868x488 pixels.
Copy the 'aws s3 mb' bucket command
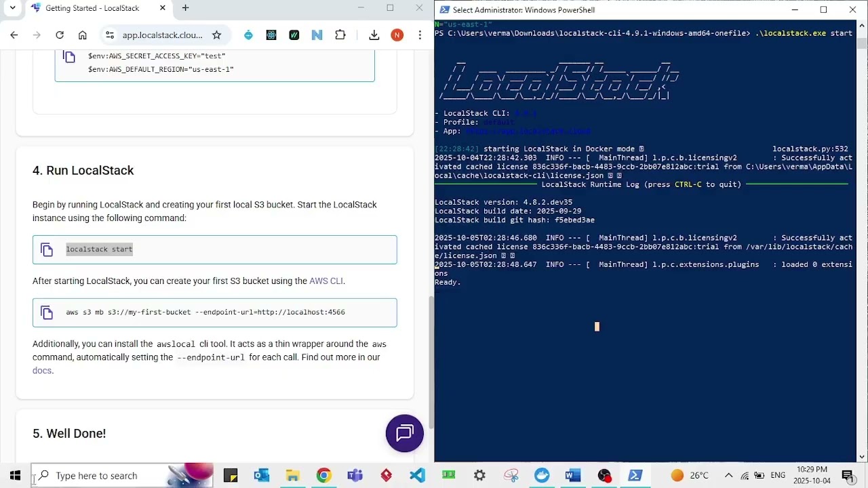pyautogui.click(x=47, y=312)
